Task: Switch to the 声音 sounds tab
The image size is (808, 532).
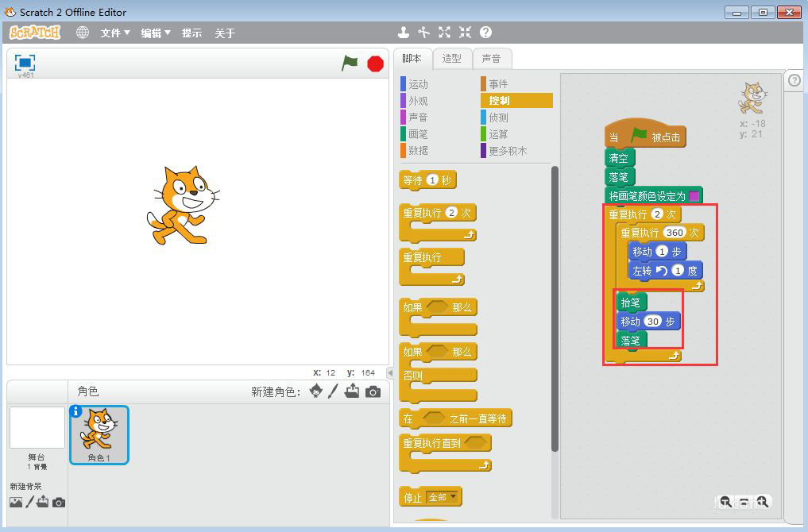Action: (491, 59)
